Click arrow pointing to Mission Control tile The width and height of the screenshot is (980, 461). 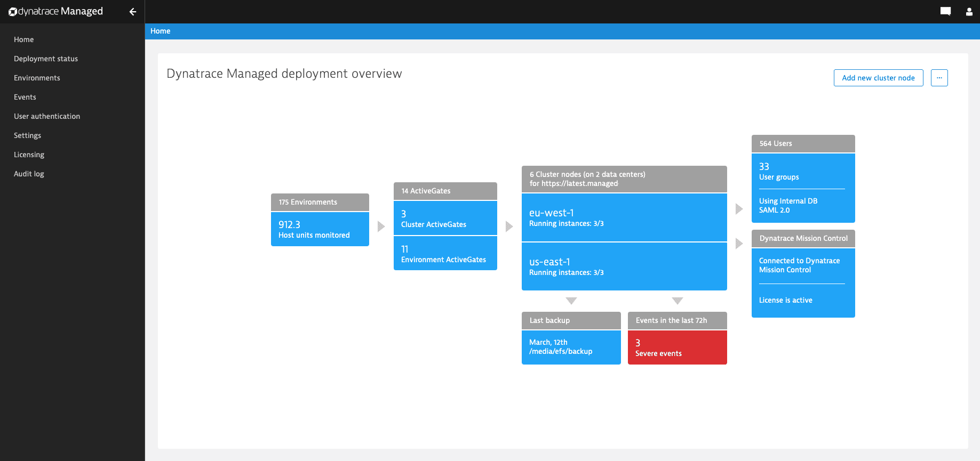tap(739, 244)
